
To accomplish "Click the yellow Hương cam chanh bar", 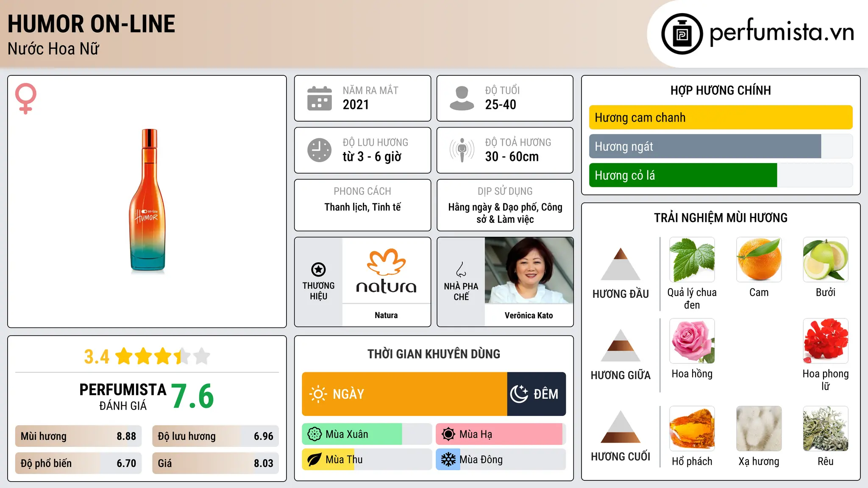I will (x=721, y=117).
